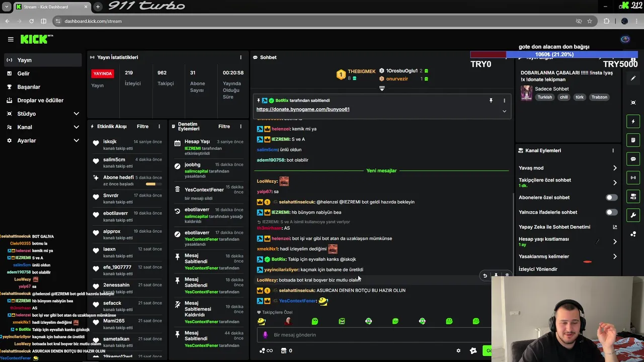
Task: Open donate.bynogame.com pinned link
Action: [x=303, y=109]
